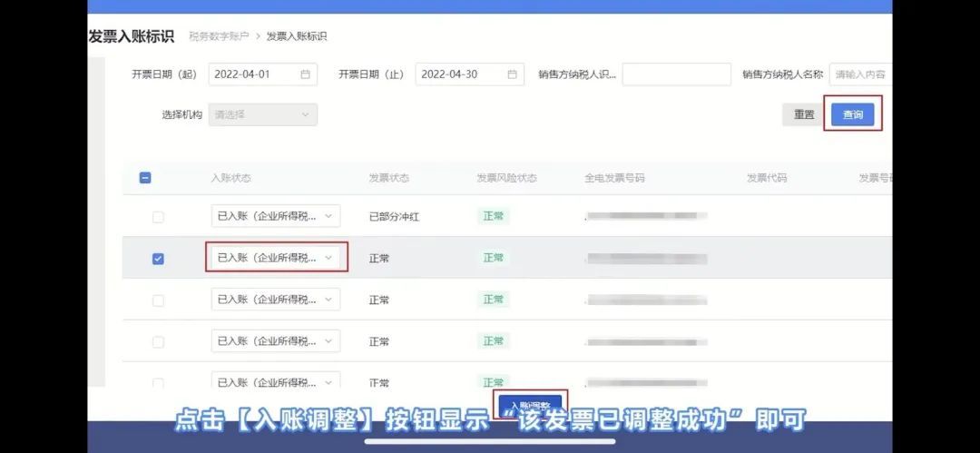The height and width of the screenshot is (453, 980).
Task: Click green 正常 risk tag in checked row
Action: point(493,257)
